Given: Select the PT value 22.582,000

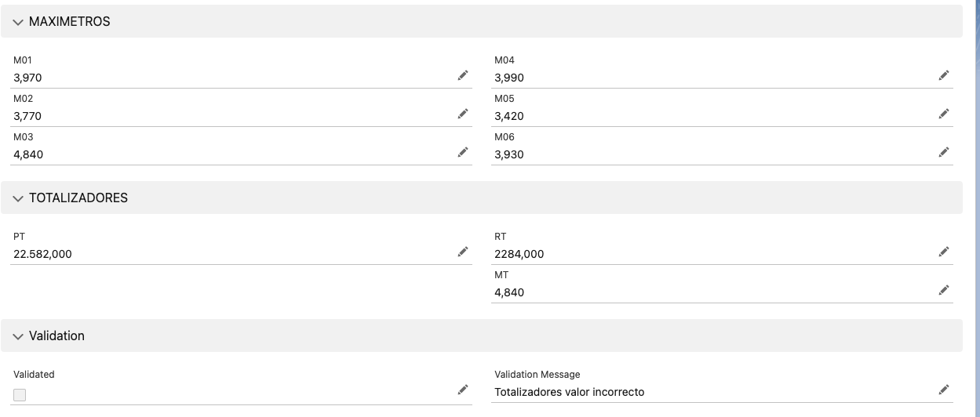Looking at the screenshot, I should (x=42, y=254).
